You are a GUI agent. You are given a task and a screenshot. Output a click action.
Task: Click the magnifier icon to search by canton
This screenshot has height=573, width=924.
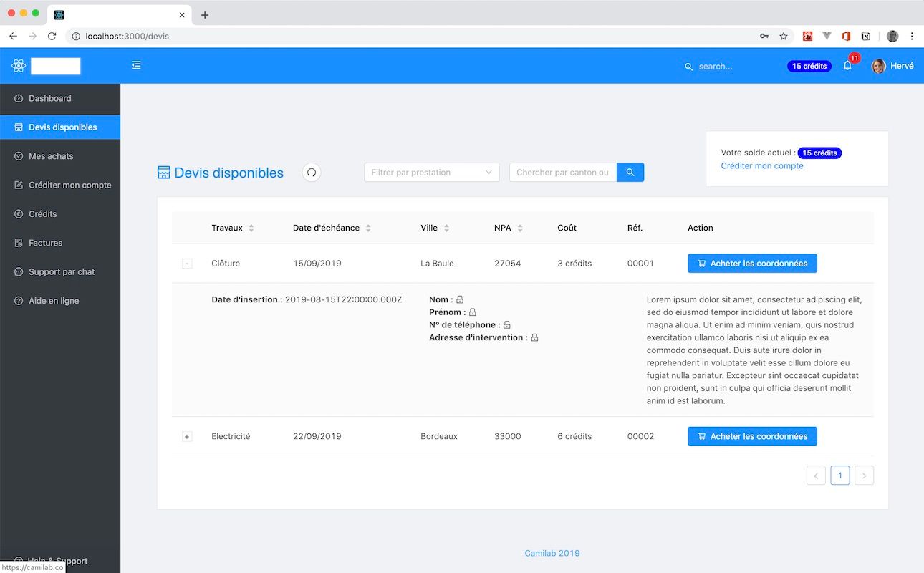(630, 172)
